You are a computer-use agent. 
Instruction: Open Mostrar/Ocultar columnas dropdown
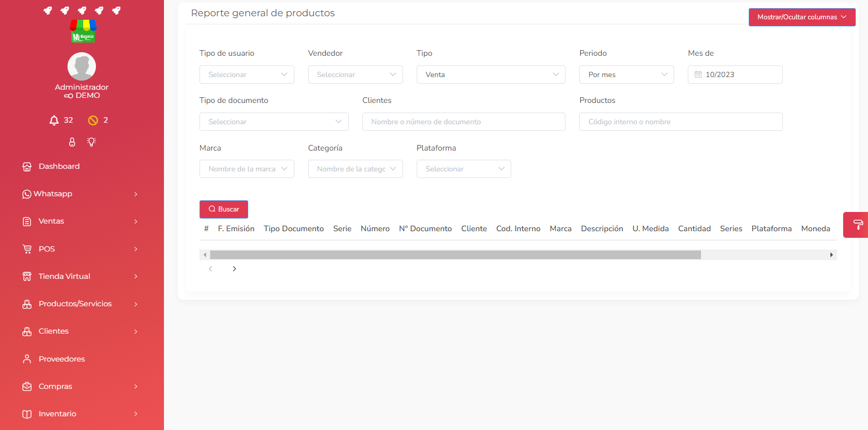pos(802,17)
